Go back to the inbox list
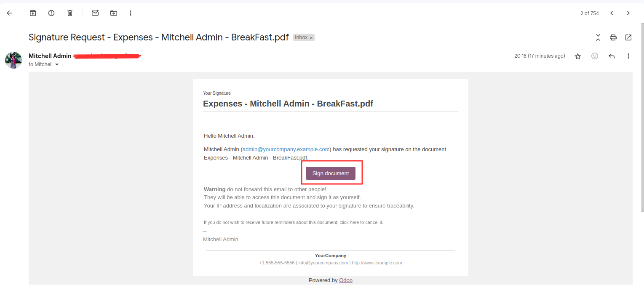This screenshot has height=285, width=644. click(9, 13)
